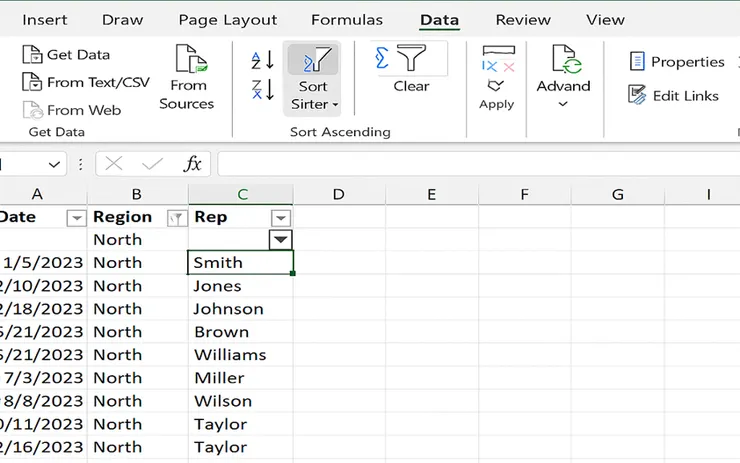Expand the Name Box dropdown arrow
Viewport: 740px width, 463px height.
point(54,164)
